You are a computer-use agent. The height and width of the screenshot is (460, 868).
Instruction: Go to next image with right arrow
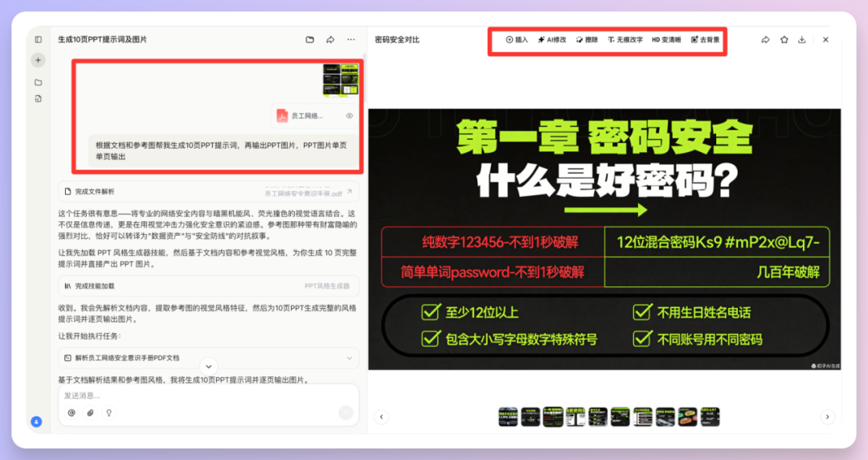826,417
